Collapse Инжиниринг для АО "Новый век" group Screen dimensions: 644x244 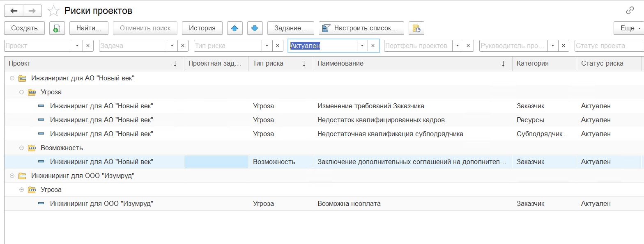tap(12, 78)
